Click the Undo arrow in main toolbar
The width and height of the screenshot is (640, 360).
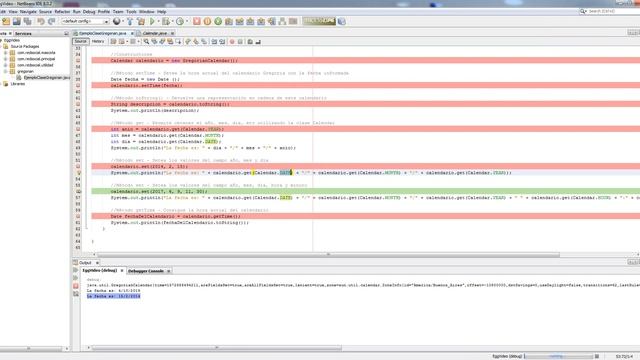click(x=41, y=21)
